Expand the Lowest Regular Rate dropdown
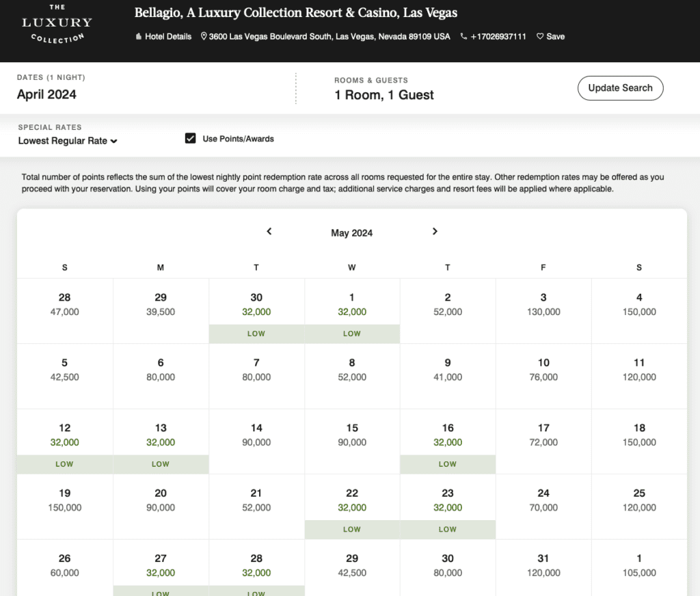 click(68, 141)
